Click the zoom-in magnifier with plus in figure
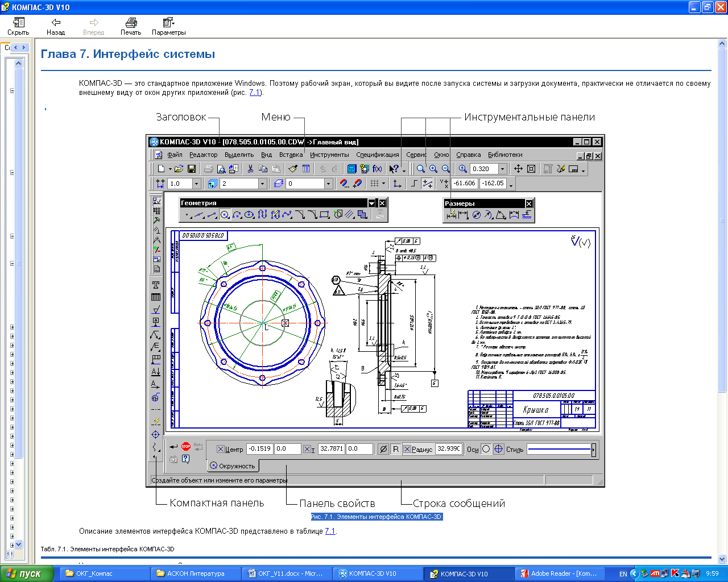 [433, 169]
